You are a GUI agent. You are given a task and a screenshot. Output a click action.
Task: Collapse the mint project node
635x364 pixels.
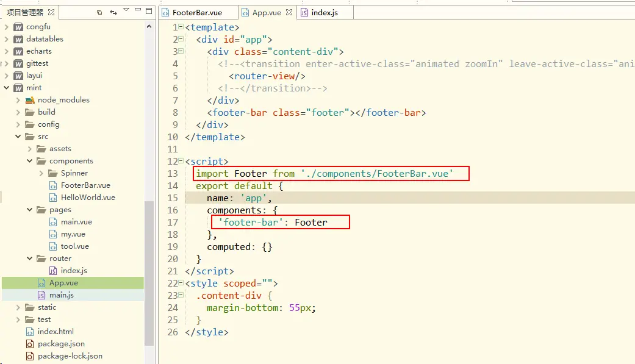7,87
